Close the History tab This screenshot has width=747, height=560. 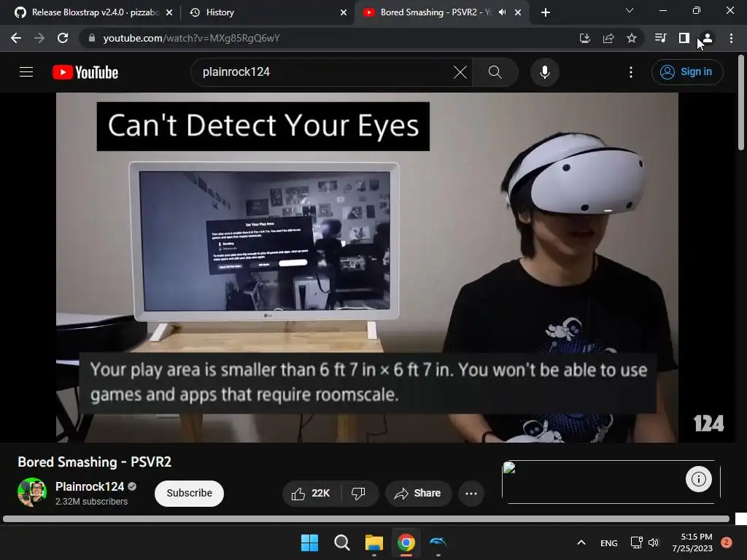coord(344,12)
